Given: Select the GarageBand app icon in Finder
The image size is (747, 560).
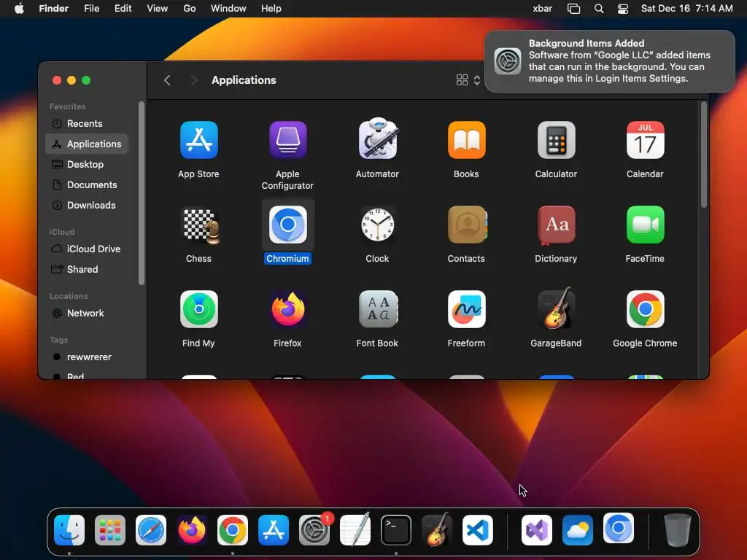Looking at the screenshot, I should [556, 308].
